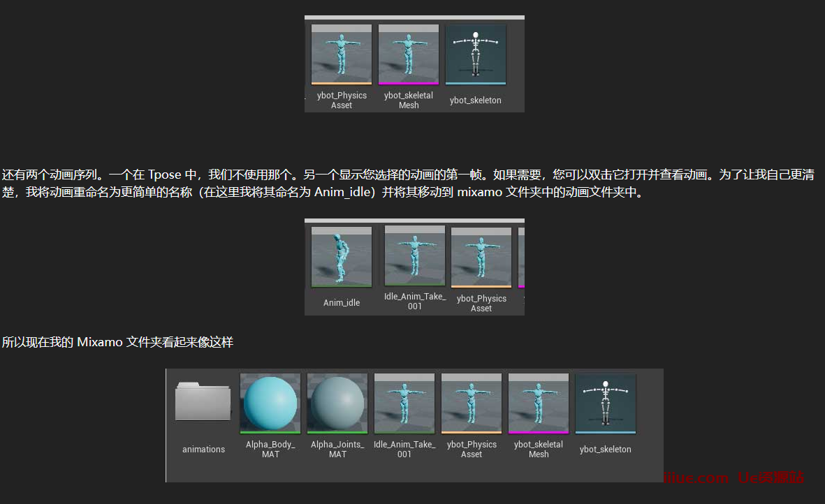Click the gray header bar above the top panel

(x=414, y=17)
